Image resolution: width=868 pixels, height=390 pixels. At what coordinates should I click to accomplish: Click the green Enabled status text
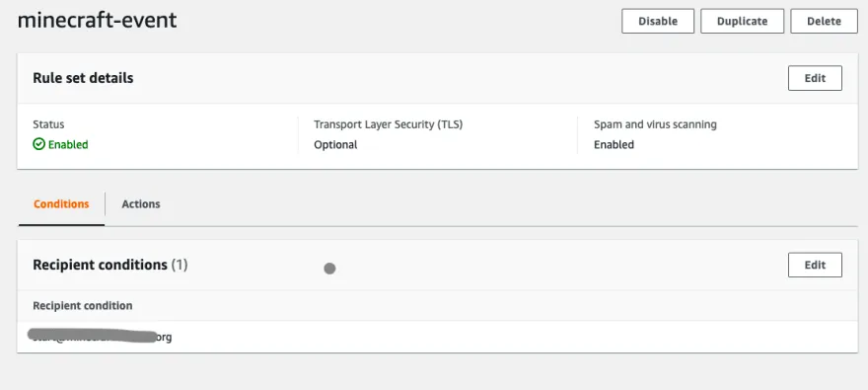(x=68, y=144)
